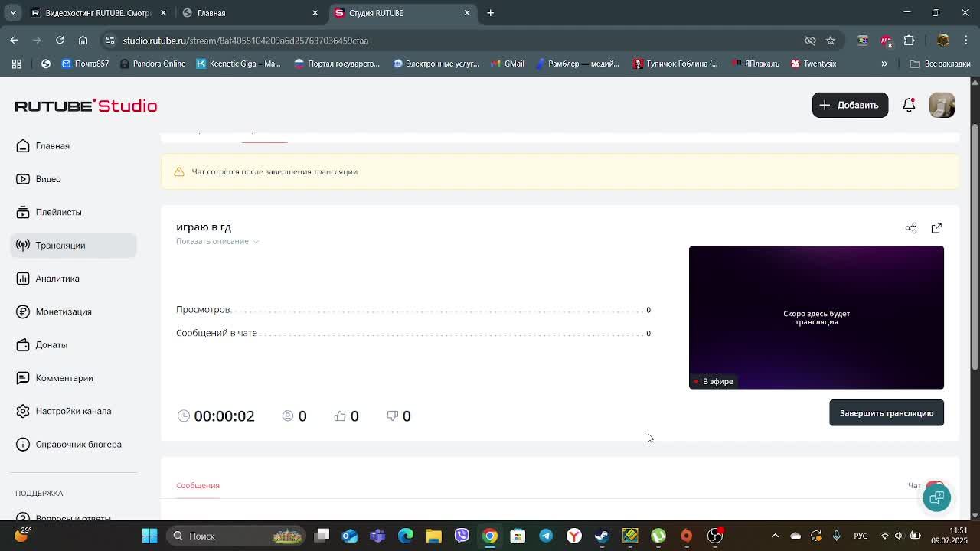Open Настройки канала

(73, 411)
